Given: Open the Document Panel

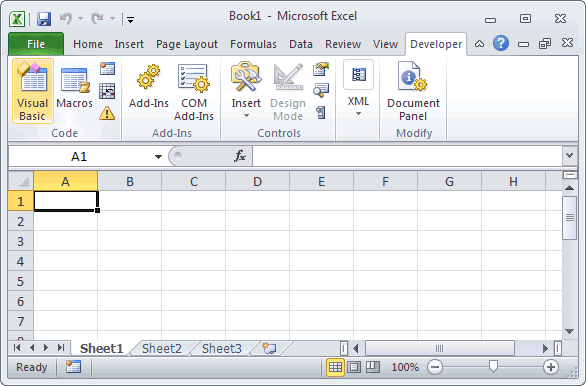Looking at the screenshot, I should (x=413, y=92).
